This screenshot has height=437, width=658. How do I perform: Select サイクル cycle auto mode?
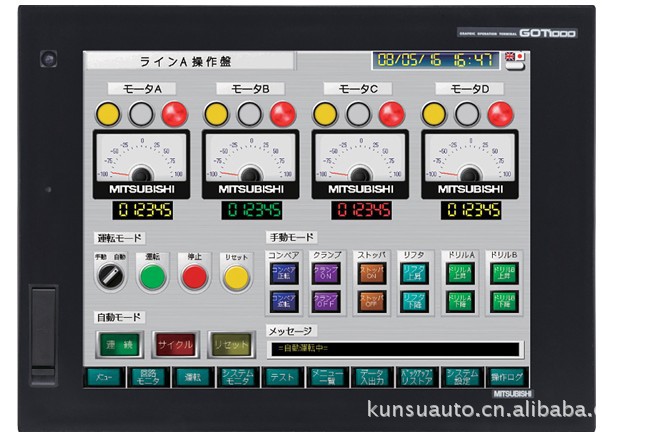click(175, 345)
